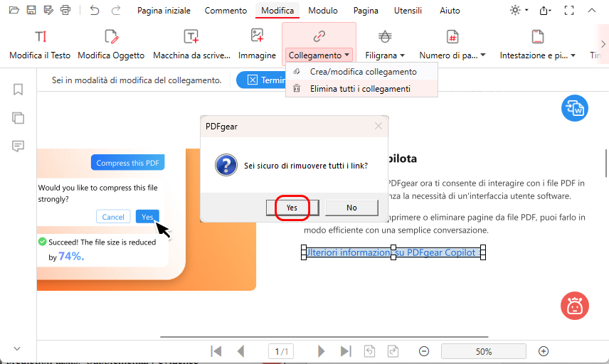Choose Crea/modifica collegamento menu entry
The image size is (609, 364).
point(361,72)
